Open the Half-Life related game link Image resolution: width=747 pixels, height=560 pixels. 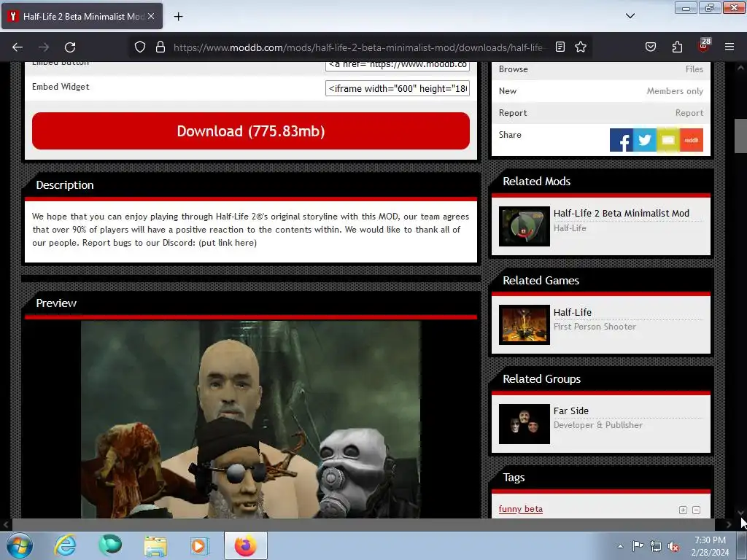click(572, 312)
